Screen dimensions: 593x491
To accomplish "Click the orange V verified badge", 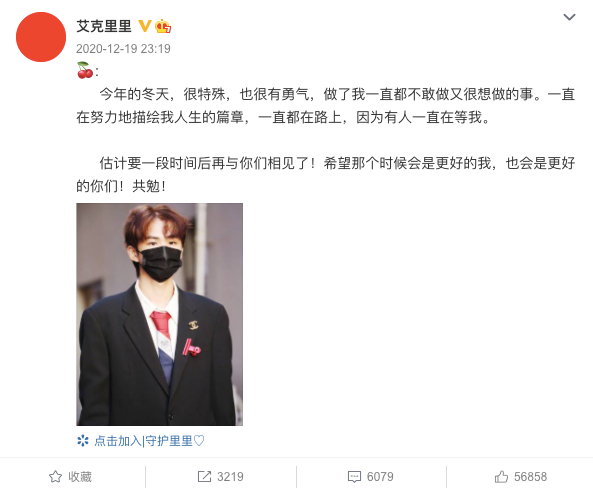I will pos(144,26).
